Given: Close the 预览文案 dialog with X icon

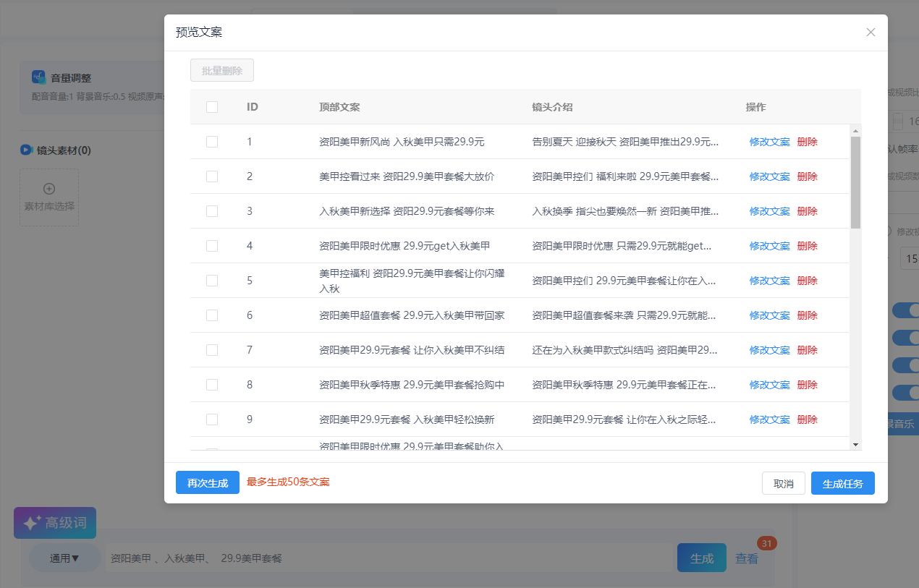Looking at the screenshot, I should (x=871, y=33).
